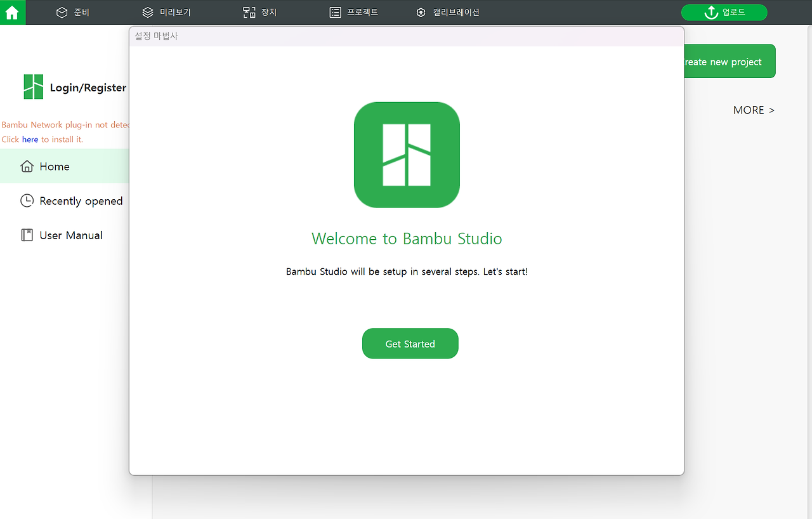Click the 'Bambu Studio will be setup' text

tap(407, 271)
